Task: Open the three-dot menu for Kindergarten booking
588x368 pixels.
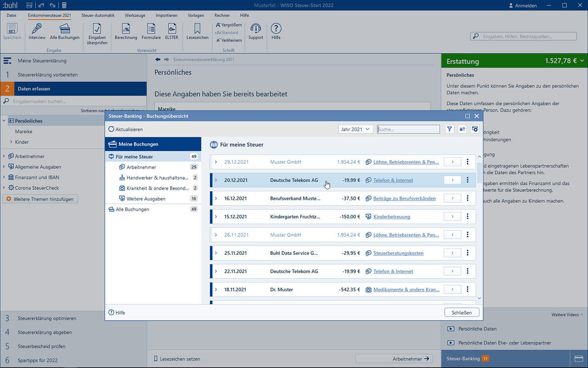Action: [x=468, y=216]
